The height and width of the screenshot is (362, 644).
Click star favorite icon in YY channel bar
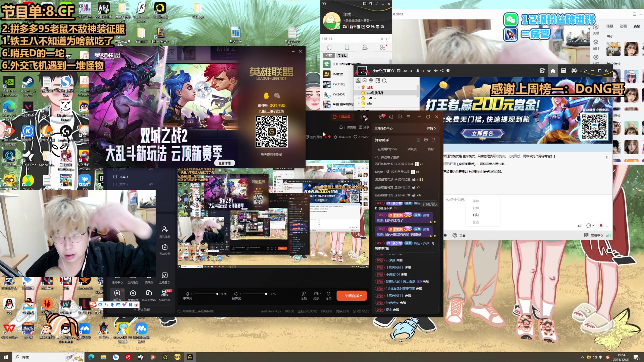429,71
